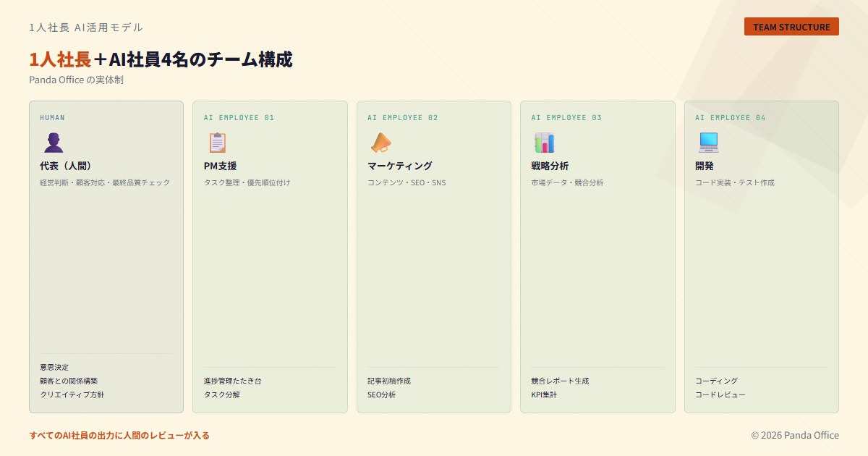Click the KPI集計 task item

544,394
